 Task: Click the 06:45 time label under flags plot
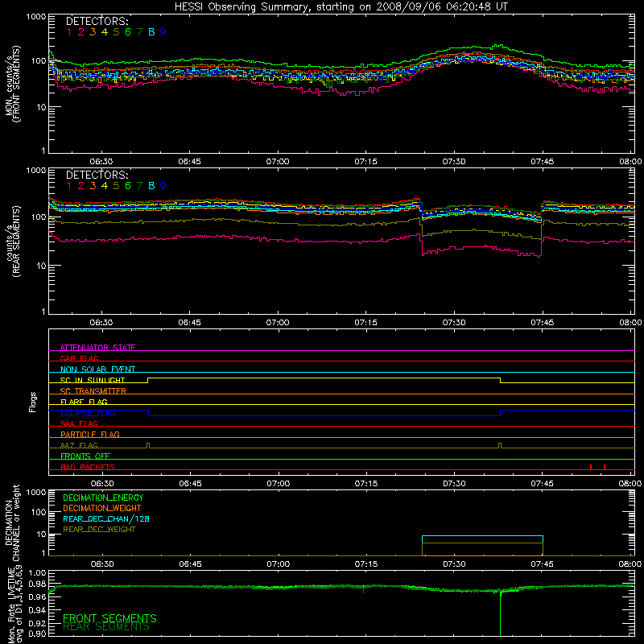tap(190, 484)
